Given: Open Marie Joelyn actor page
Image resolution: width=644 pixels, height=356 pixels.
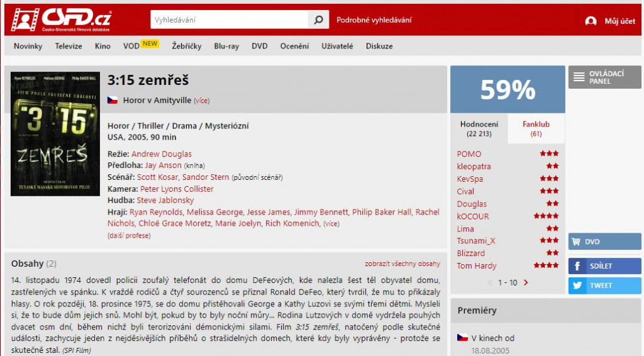Looking at the screenshot, I should (238, 223).
